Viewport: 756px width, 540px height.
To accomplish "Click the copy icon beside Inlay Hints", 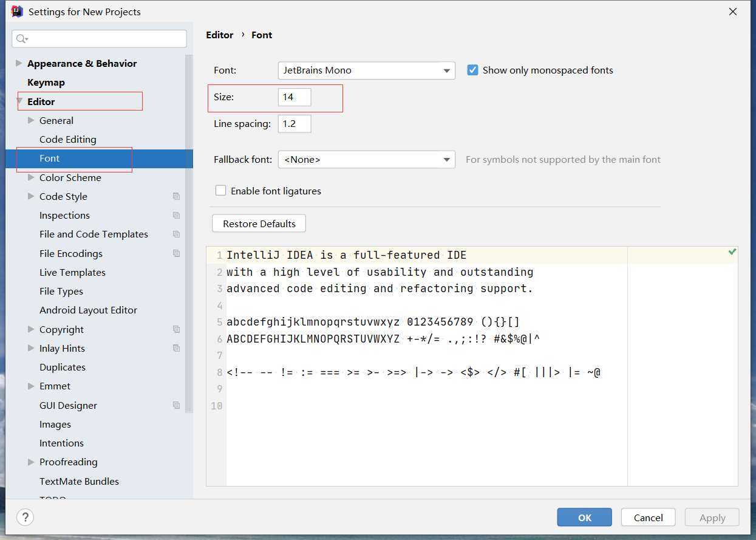I will [176, 348].
